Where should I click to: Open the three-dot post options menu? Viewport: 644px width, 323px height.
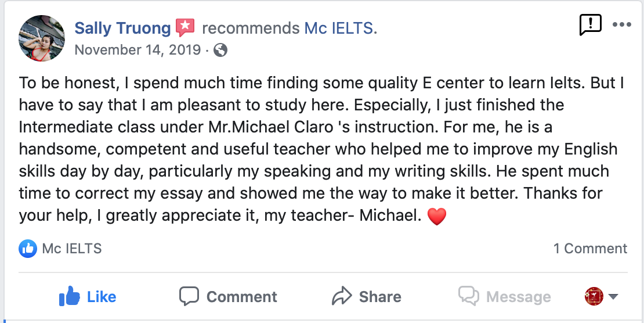point(621,24)
